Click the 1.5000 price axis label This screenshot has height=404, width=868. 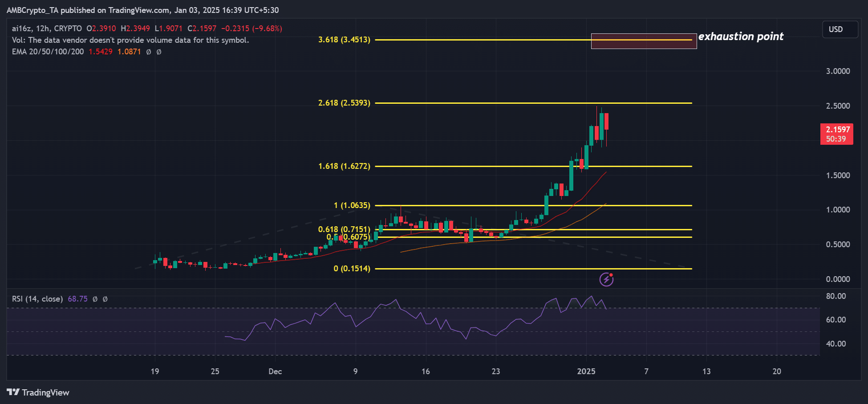click(x=838, y=175)
